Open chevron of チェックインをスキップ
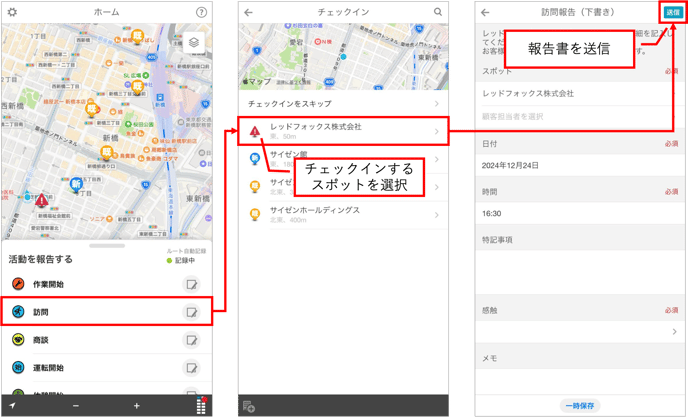This screenshot has height=417, width=688. click(437, 104)
